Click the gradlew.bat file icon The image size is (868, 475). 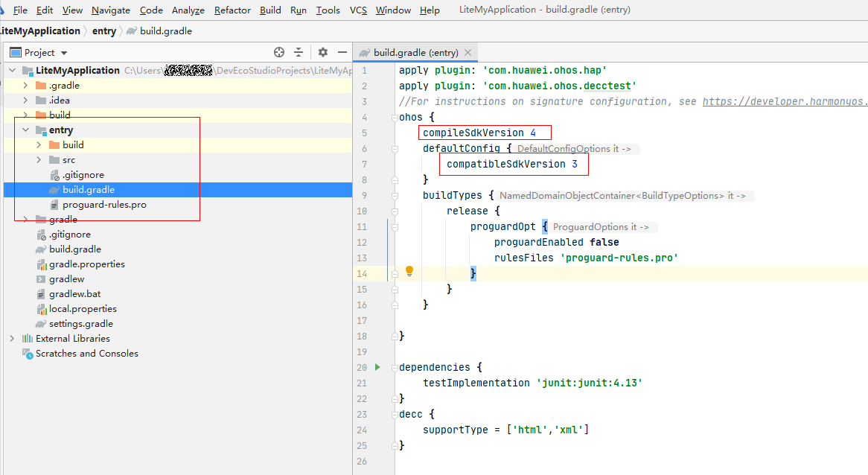coord(41,294)
